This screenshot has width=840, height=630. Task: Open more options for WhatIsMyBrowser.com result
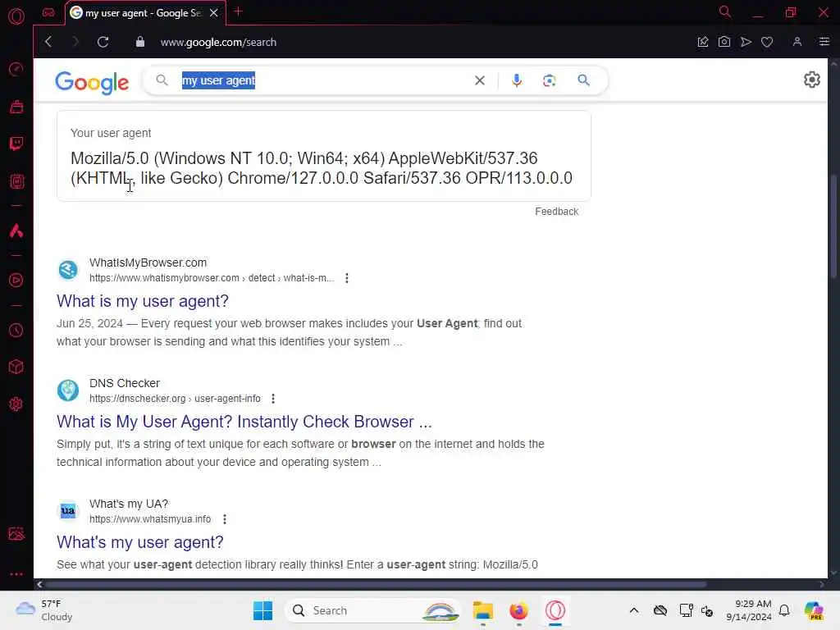pyautogui.click(x=347, y=278)
